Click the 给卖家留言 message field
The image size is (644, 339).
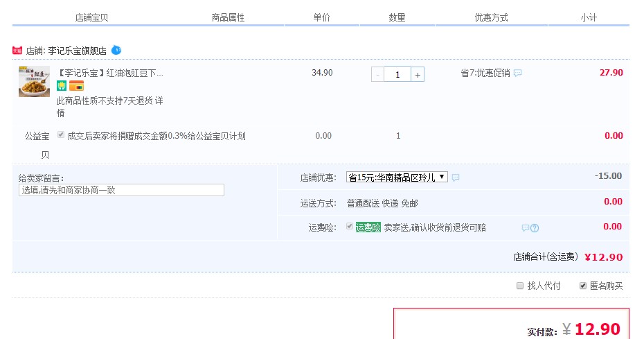tap(121, 190)
